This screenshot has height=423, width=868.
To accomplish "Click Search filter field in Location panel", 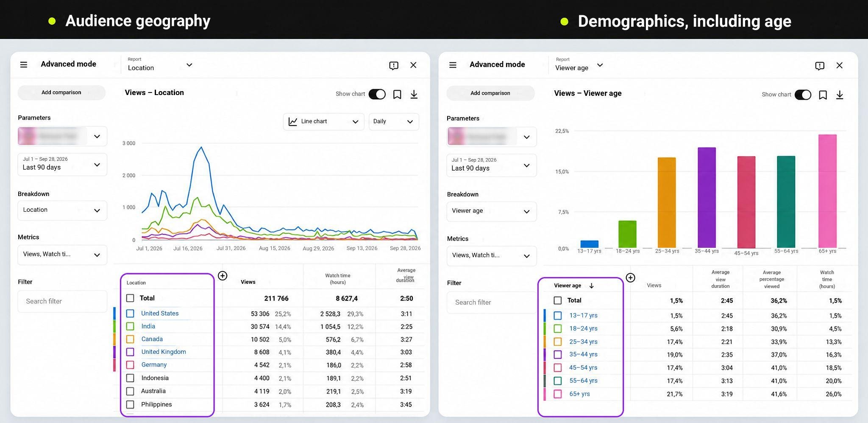I will [62, 301].
